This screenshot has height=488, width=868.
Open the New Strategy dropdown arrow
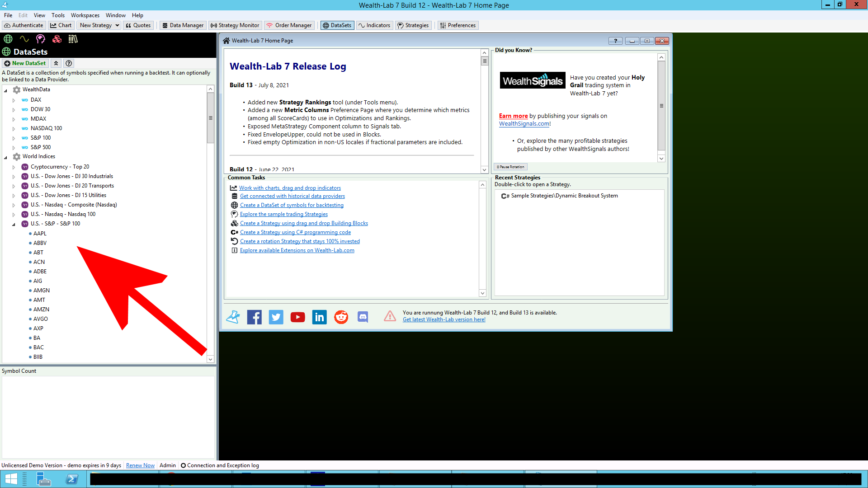click(117, 25)
